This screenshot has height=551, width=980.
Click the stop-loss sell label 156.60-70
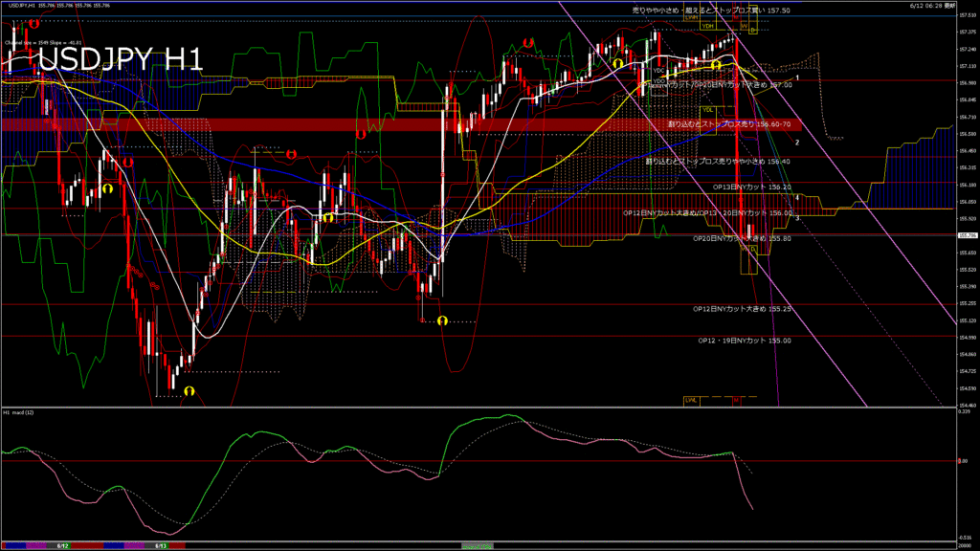click(728, 124)
